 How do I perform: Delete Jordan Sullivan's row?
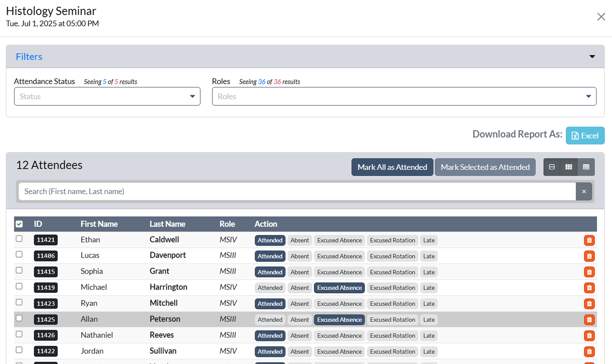coord(589,351)
